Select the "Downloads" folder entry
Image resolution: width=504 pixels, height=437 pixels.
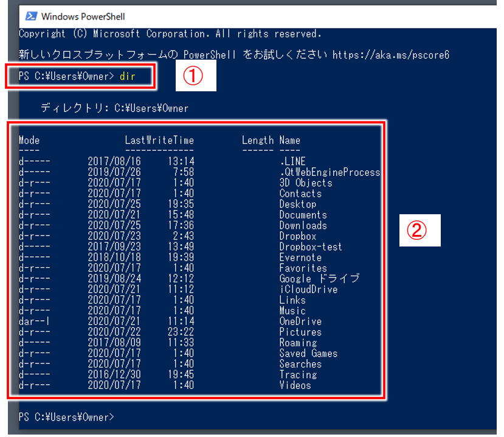(x=303, y=225)
